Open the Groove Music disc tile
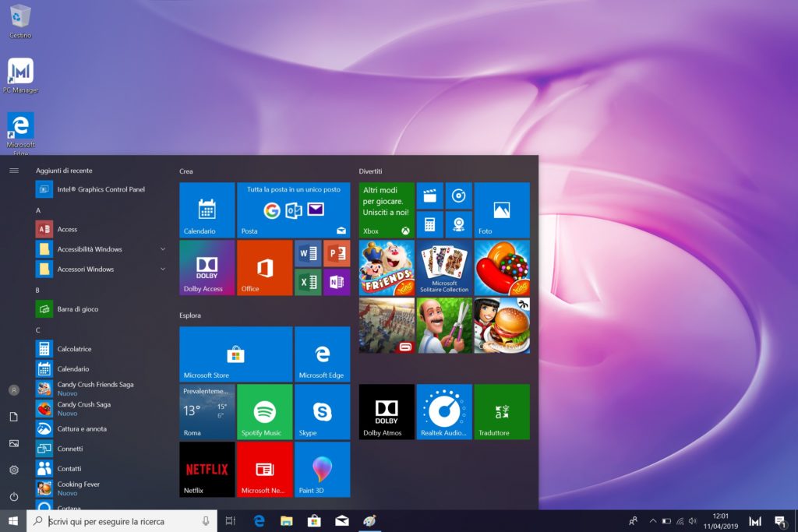The width and height of the screenshot is (798, 532). (458, 196)
